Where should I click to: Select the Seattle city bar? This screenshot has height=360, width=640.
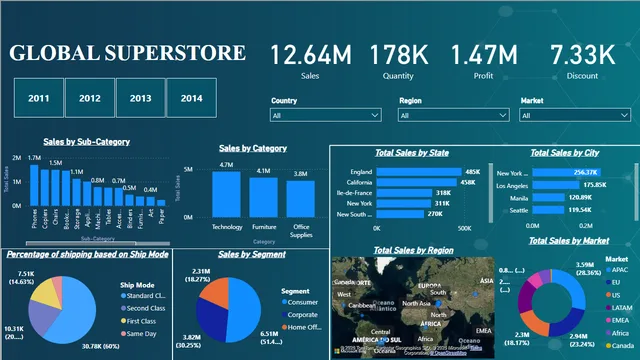[x=548, y=210]
